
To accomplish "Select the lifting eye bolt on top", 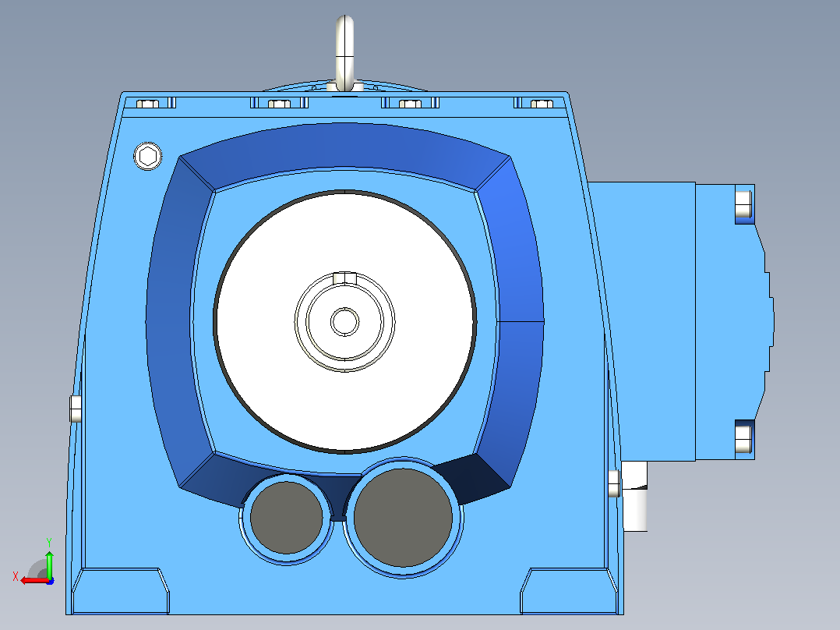I will [x=344, y=52].
